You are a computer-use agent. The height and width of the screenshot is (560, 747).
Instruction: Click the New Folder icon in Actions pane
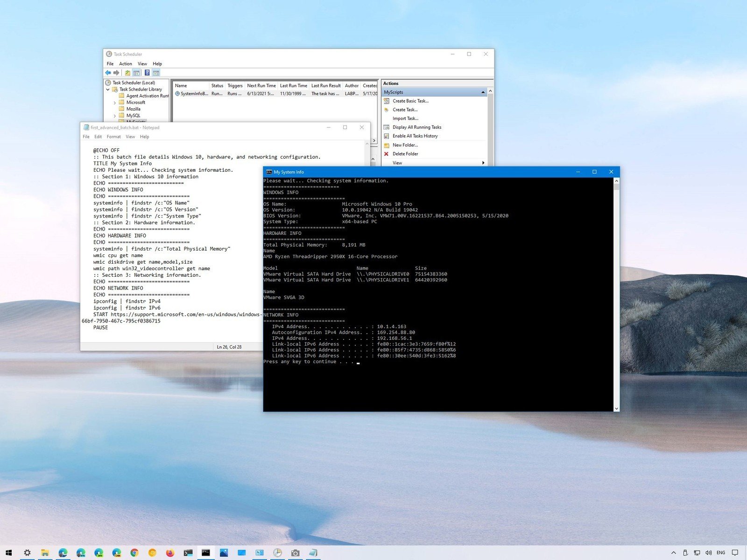click(x=387, y=145)
